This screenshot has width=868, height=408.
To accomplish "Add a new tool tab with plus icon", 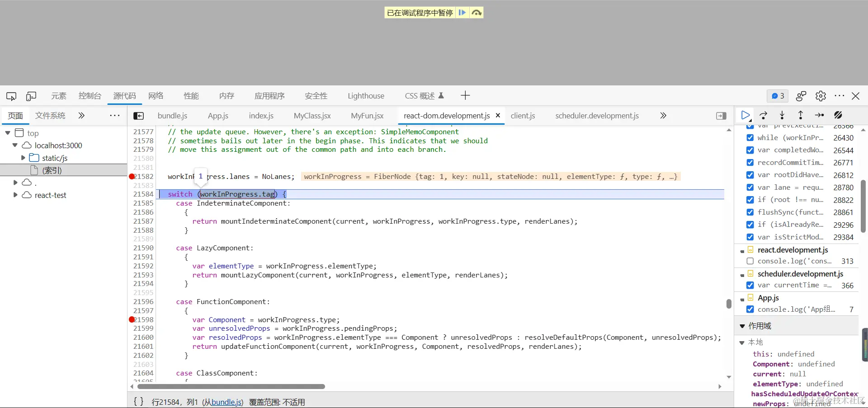I will tap(465, 95).
